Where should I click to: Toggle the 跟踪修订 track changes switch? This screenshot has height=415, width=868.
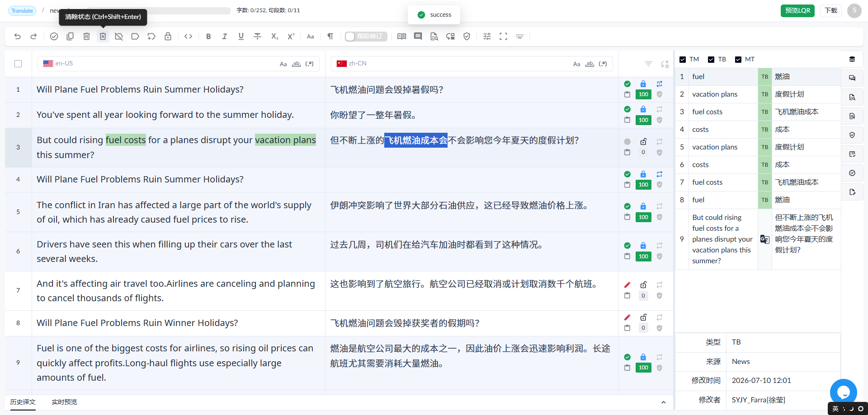[366, 37]
